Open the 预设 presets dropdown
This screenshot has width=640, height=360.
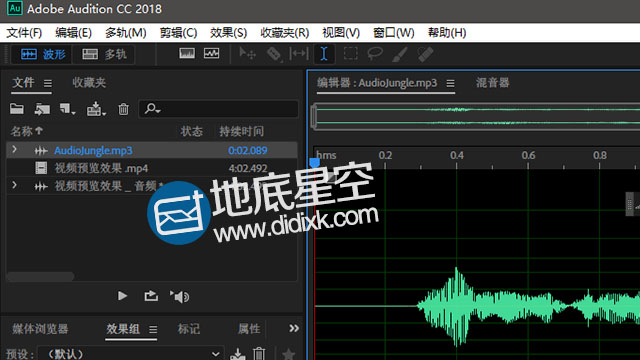tap(131, 353)
